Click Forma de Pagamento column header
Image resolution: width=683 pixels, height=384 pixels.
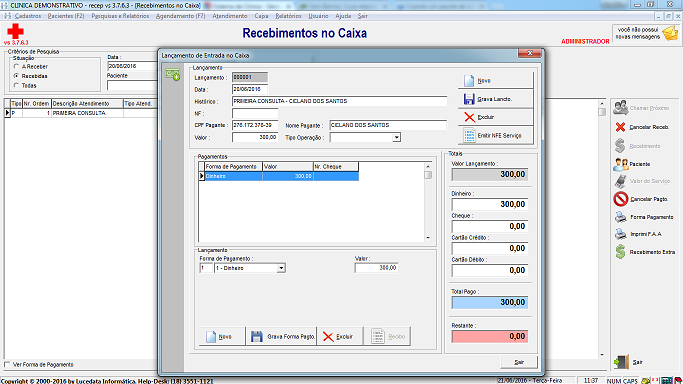coord(233,167)
